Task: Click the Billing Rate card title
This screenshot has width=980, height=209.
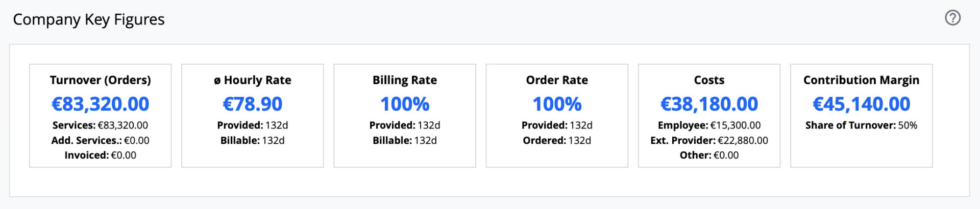Action: tap(405, 80)
